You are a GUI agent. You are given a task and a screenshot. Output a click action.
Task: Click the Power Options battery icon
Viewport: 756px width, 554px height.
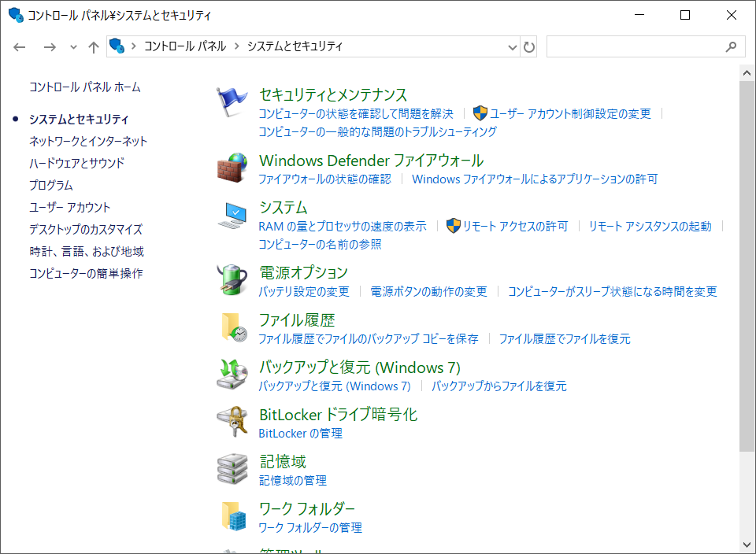tap(232, 279)
